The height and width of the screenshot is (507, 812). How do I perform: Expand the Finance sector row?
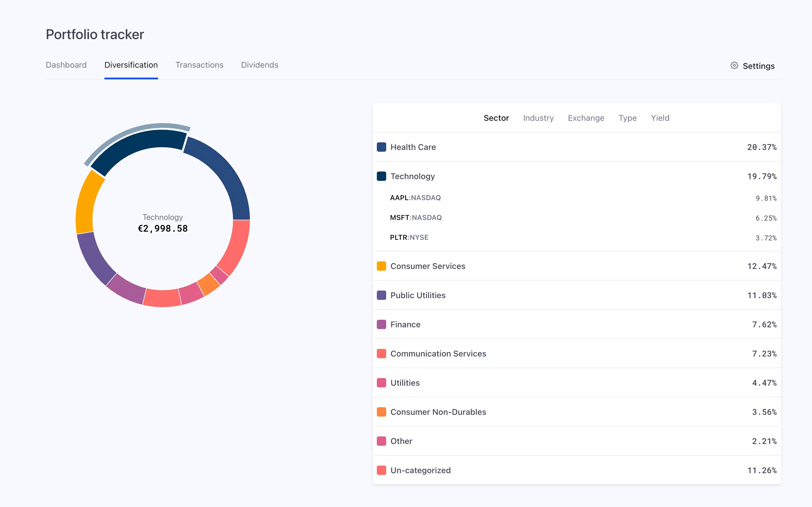[405, 325]
